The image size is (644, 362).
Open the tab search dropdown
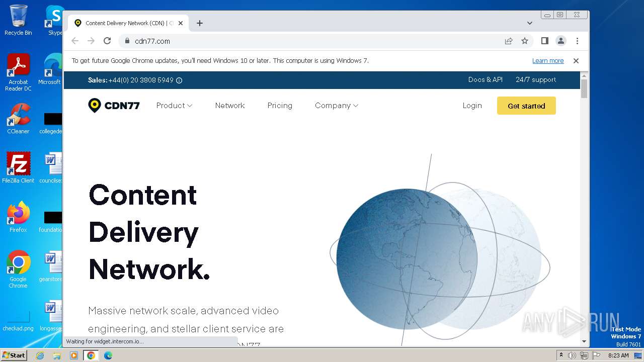click(530, 23)
